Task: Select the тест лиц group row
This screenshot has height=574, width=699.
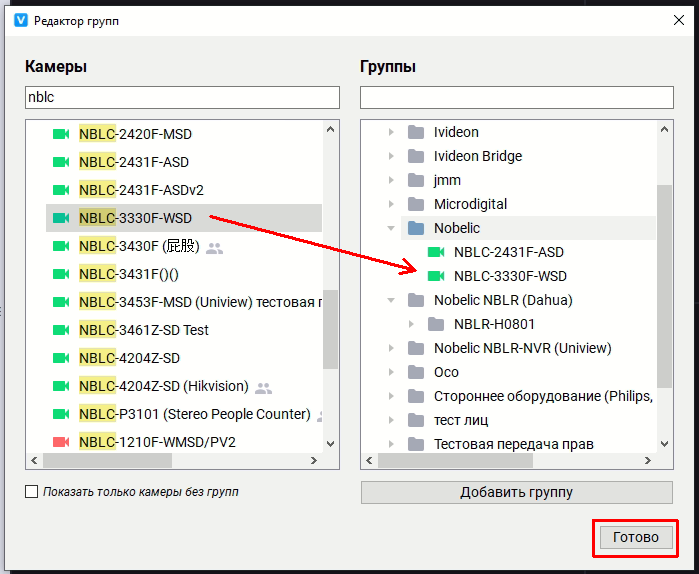Action: click(x=528, y=420)
